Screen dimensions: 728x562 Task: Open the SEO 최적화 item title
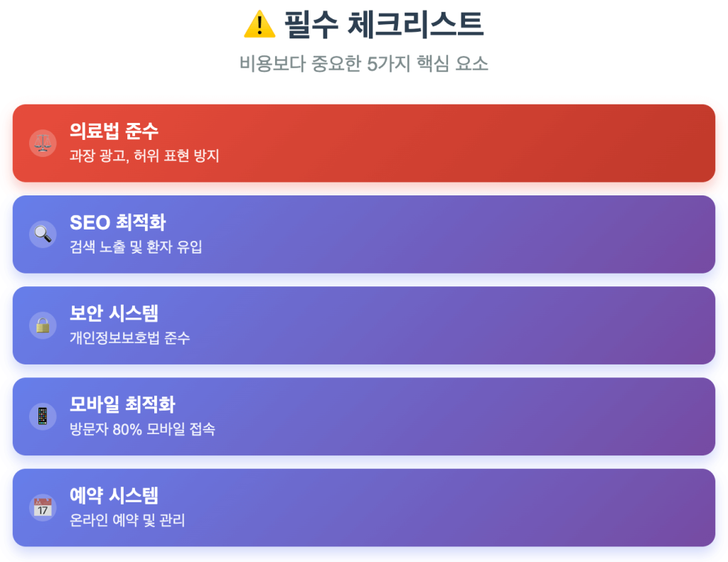point(117,222)
